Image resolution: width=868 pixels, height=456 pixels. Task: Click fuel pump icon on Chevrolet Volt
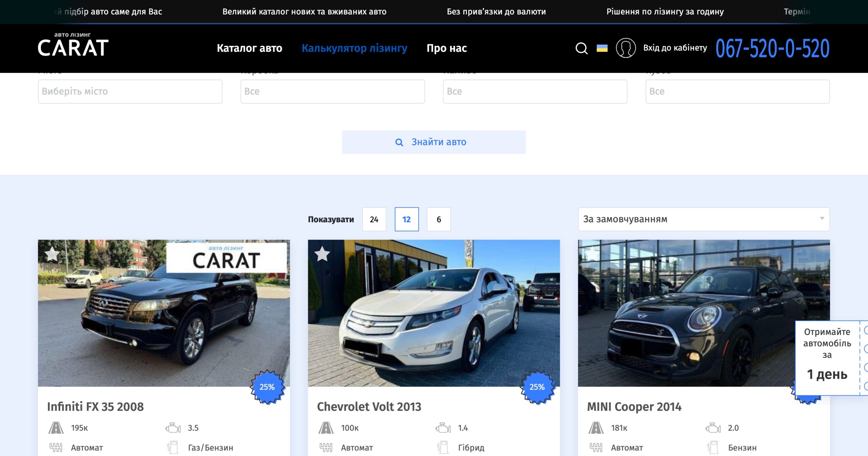coord(443,448)
